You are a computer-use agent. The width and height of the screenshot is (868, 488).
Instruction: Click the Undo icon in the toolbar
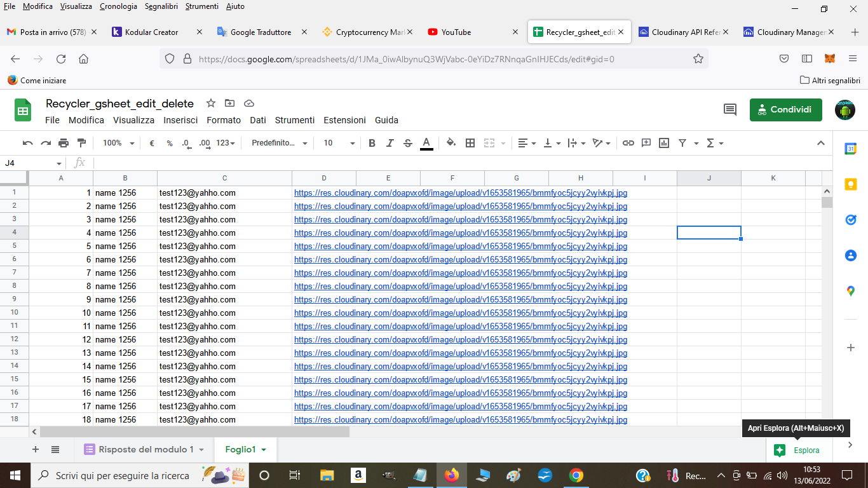click(x=27, y=143)
